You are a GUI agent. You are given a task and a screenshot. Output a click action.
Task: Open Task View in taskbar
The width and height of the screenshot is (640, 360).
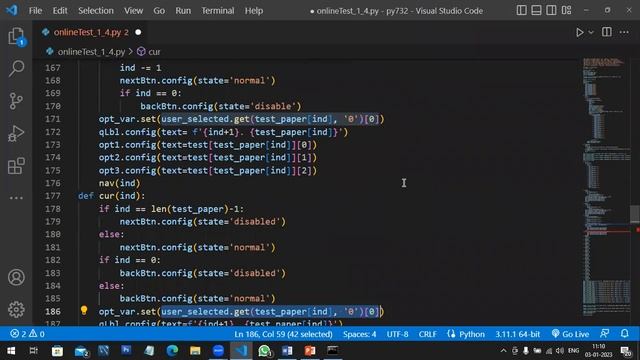point(33,351)
